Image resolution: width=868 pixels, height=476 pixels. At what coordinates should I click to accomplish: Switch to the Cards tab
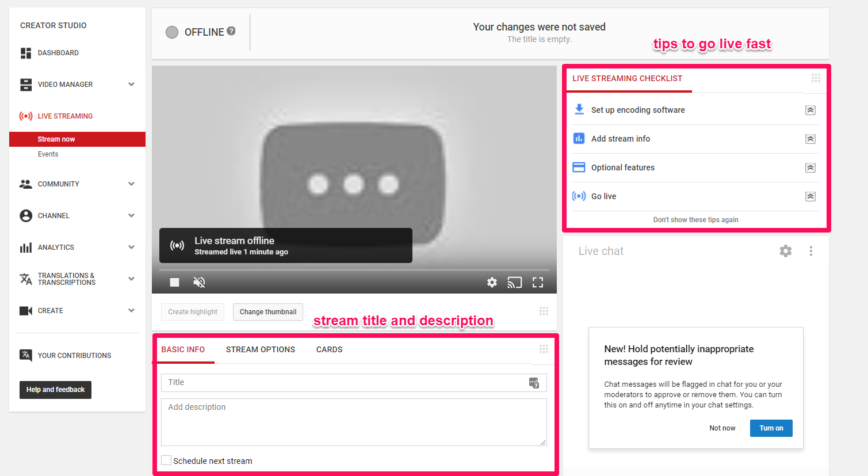tap(330, 349)
